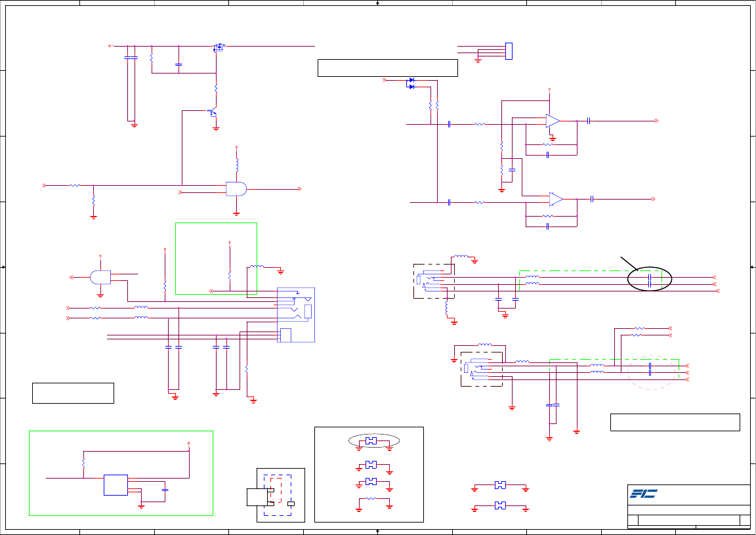Select the small AND gate beside the jack circuit
The image size is (756, 535).
coord(100,278)
